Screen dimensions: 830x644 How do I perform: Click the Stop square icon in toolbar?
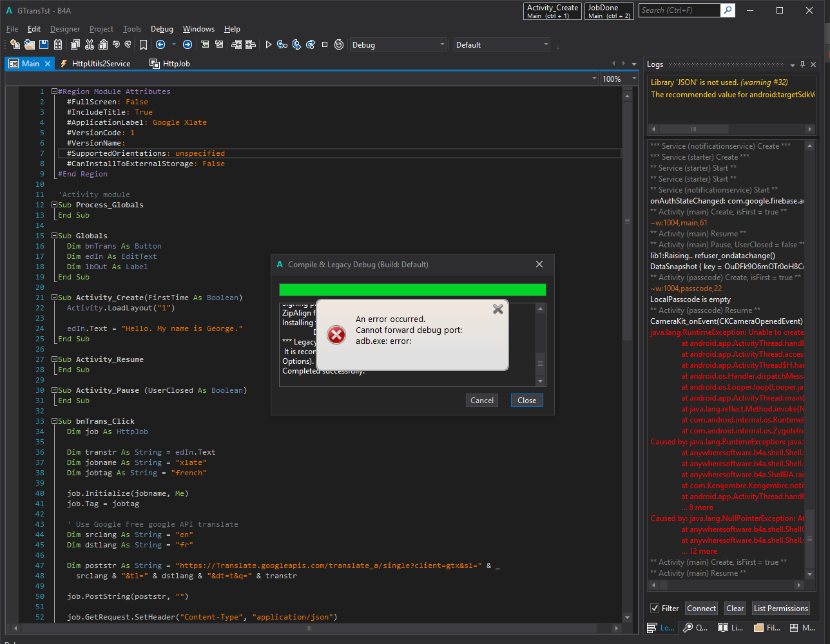click(325, 44)
